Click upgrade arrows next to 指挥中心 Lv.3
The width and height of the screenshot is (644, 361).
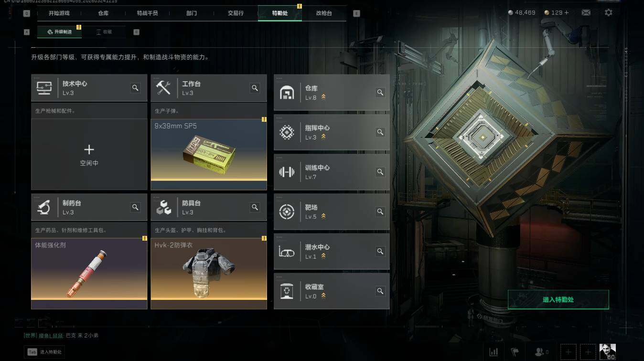[x=323, y=137]
